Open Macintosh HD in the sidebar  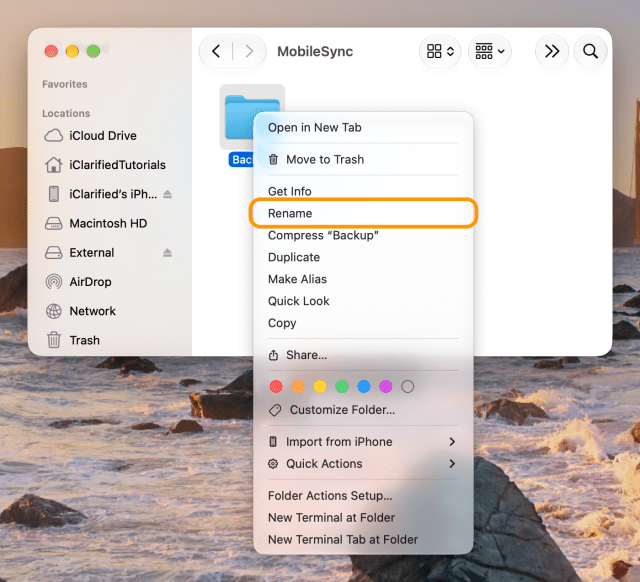tap(108, 223)
